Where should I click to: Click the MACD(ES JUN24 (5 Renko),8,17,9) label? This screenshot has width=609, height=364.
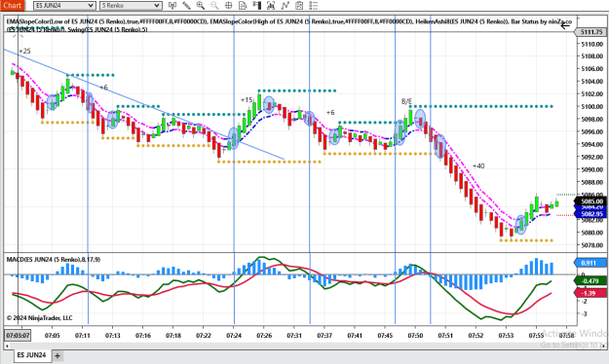point(54,259)
